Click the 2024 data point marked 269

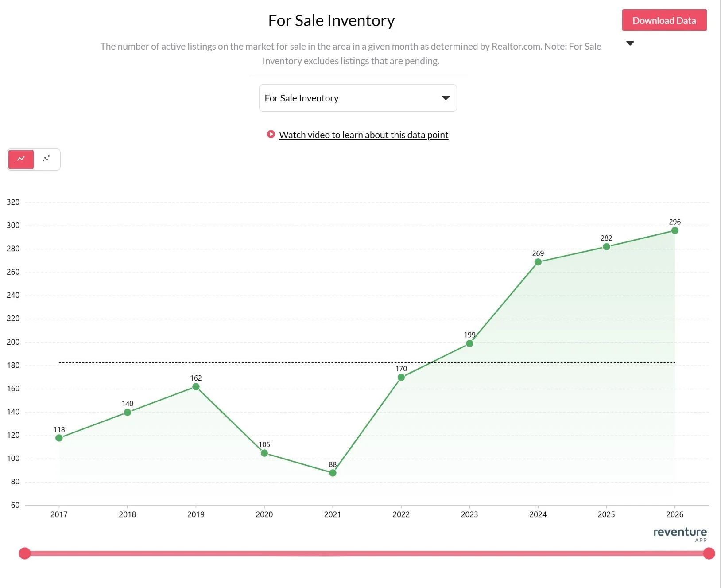[x=538, y=262]
